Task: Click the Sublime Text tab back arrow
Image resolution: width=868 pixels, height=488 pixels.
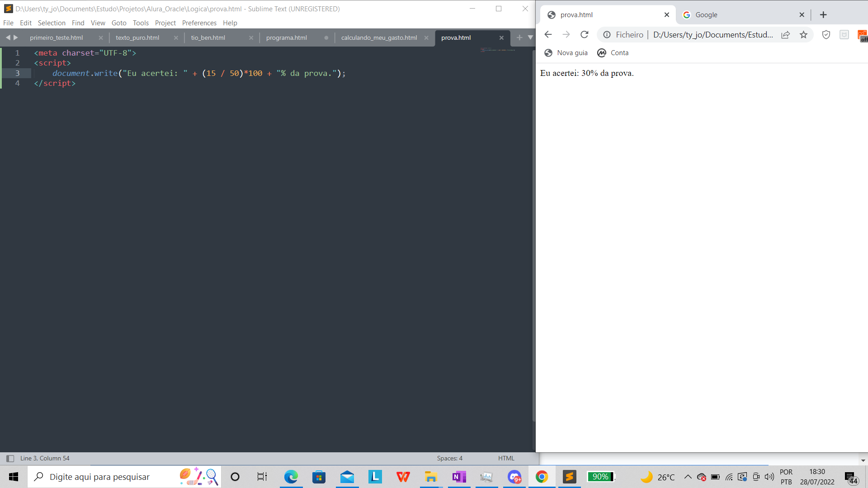Action: (8, 38)
